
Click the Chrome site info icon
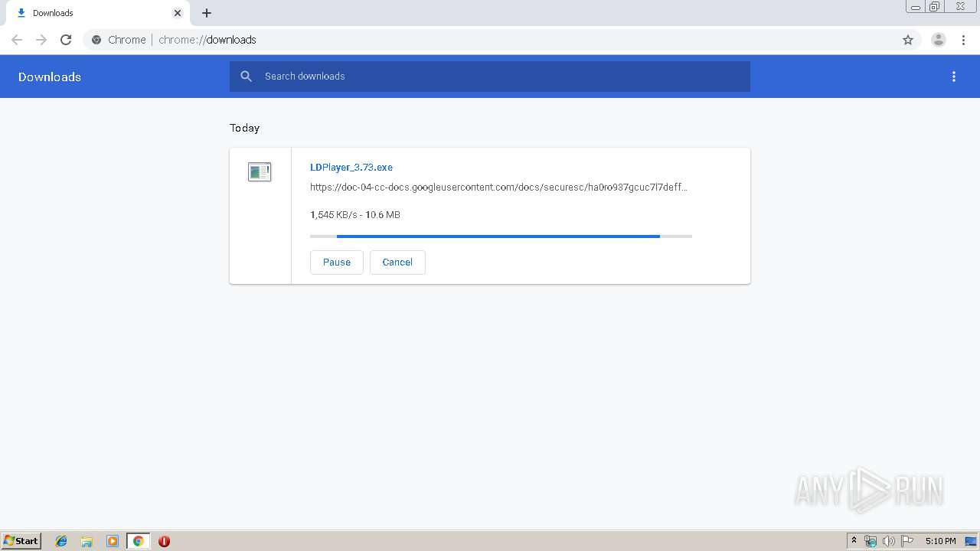pyautogui.click(x=96, y=40)
